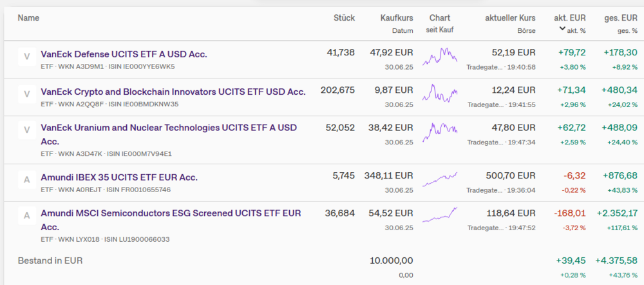
Task: Open VanEck Defense chart since purchase
Action: point(440,56)
